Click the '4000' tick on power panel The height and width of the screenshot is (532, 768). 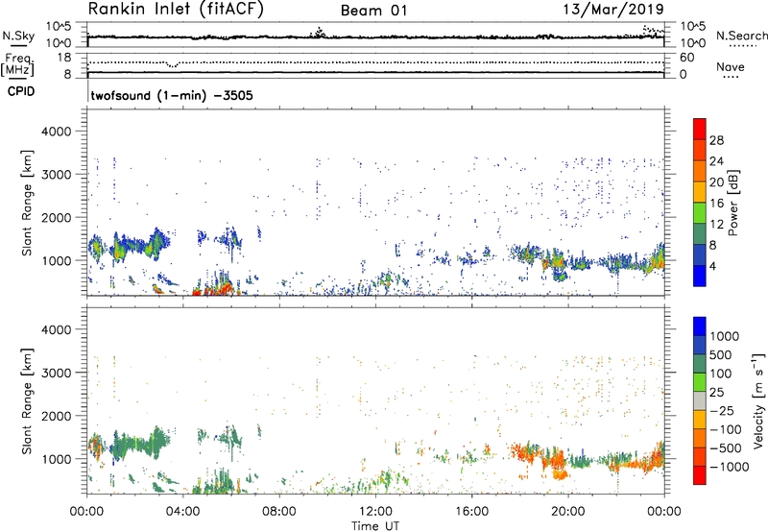[57, 132]
